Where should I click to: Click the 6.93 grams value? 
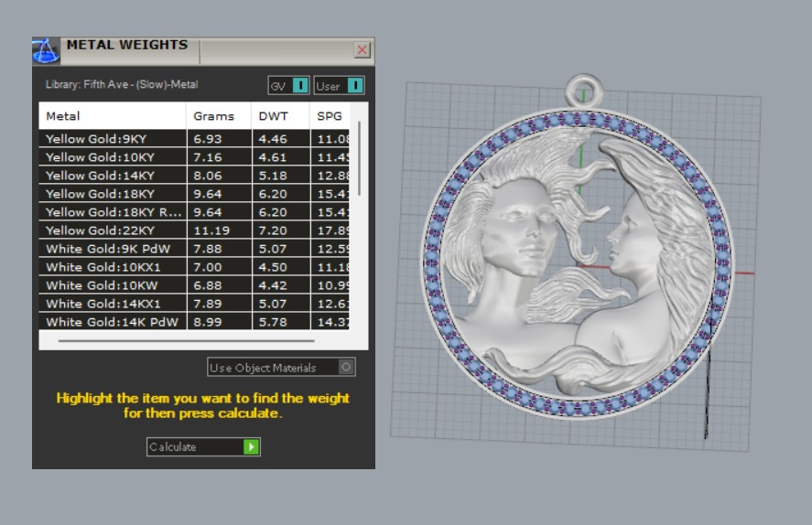point(208,139)
